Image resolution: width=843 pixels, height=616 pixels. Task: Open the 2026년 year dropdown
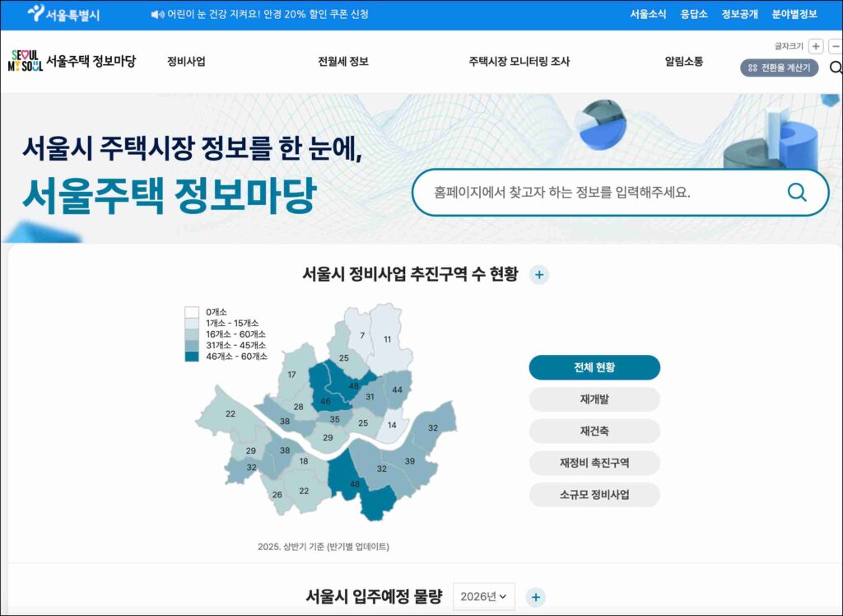pyautogui.click(x=483, y=596)
